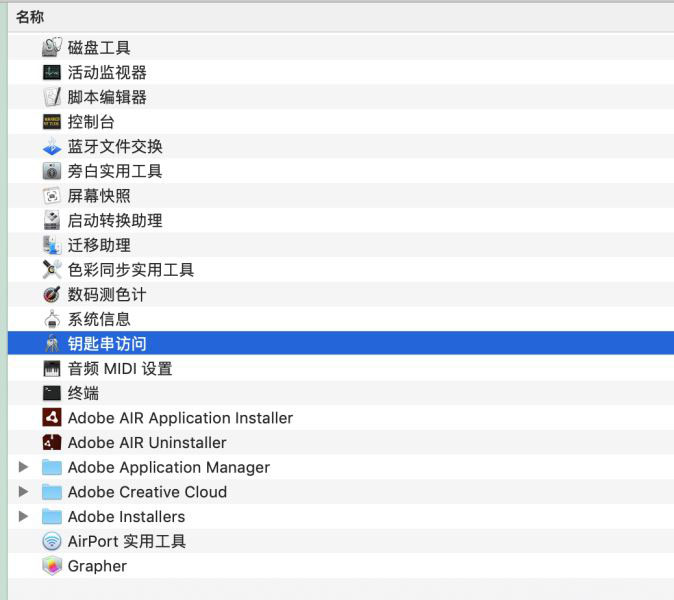Click the 终端 terminal icon
The width and height of the screenshot is (674, 600).
(52, 393)
